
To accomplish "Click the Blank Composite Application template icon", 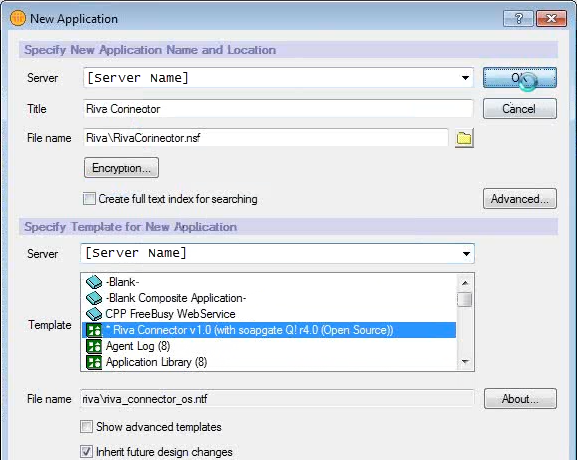I will [x=94, y=298].
